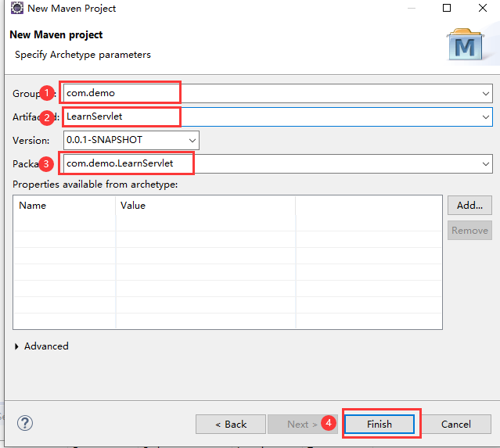
Task: Click the Finish button
Action: [379, 424]
